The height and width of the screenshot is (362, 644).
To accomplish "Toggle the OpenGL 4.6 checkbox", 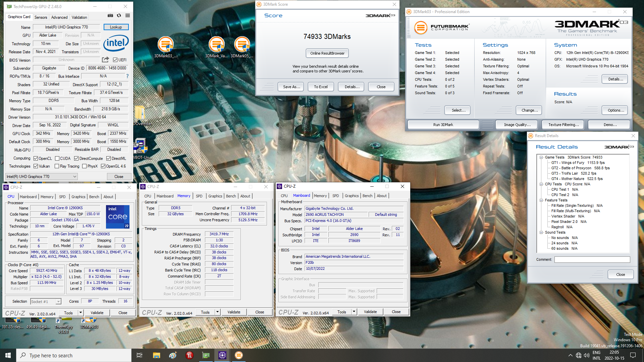I will [x=103, y=166].
